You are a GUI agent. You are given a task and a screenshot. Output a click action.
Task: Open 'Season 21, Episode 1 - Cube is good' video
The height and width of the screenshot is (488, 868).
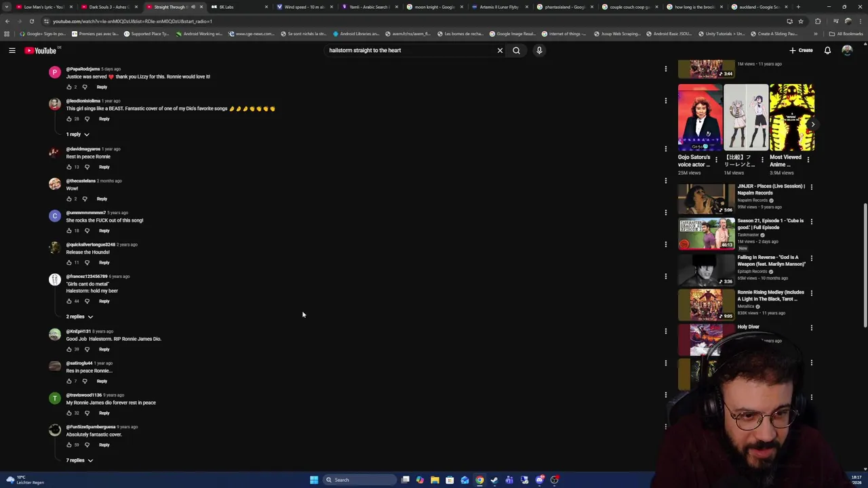(x=770, y=224)
